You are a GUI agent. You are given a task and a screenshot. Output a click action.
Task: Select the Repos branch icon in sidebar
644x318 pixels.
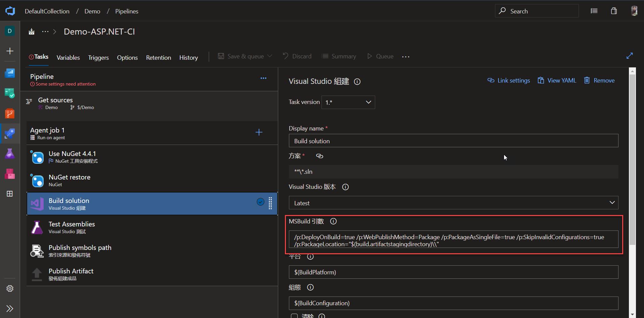click(x=10, y=113)
